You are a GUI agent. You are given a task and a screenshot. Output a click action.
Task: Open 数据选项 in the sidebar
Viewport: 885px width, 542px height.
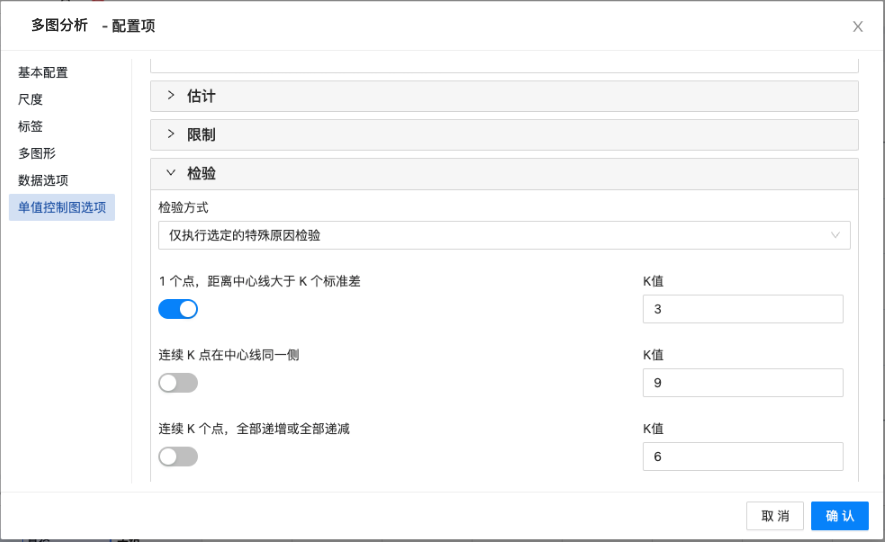coord(43,181)
